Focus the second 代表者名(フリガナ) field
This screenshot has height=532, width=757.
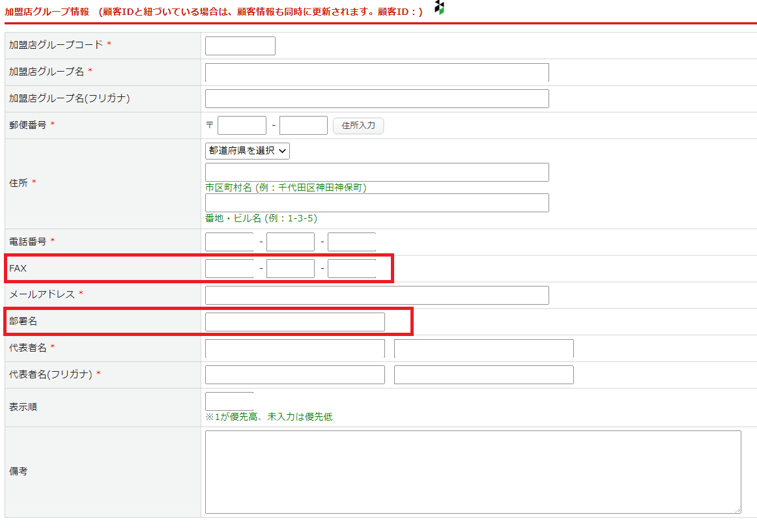[x=483, y=375]
